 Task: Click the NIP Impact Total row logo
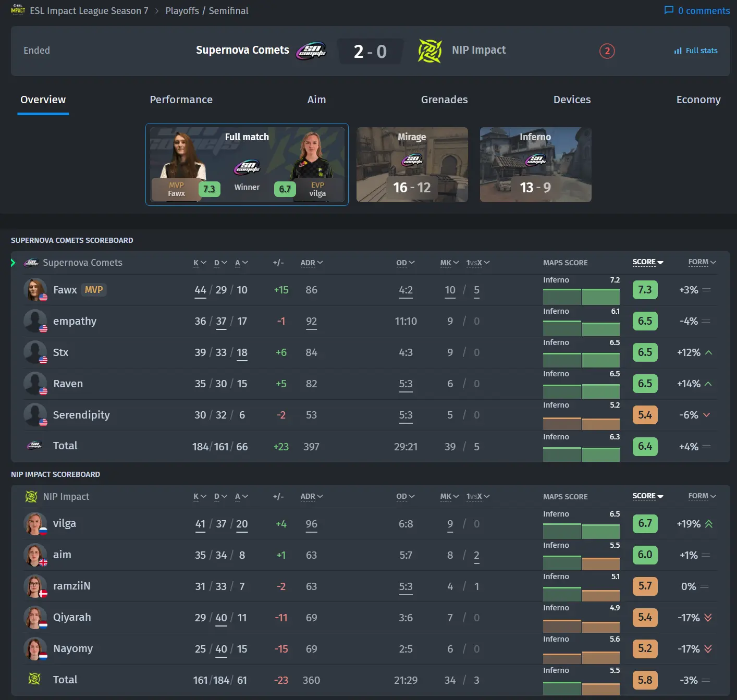(x=34, y=679)
